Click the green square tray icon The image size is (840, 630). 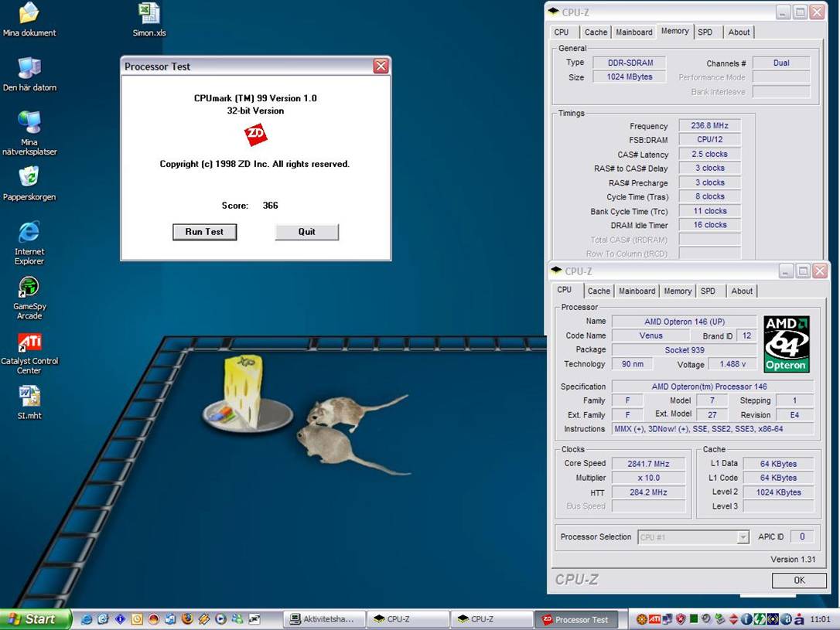click(x=694, y=618)
